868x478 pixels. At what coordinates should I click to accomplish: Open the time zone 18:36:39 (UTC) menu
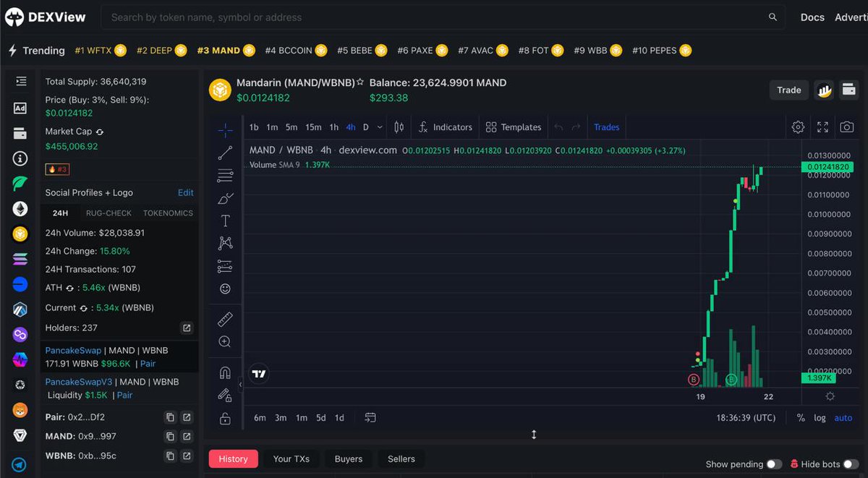(x=745, y=418)
